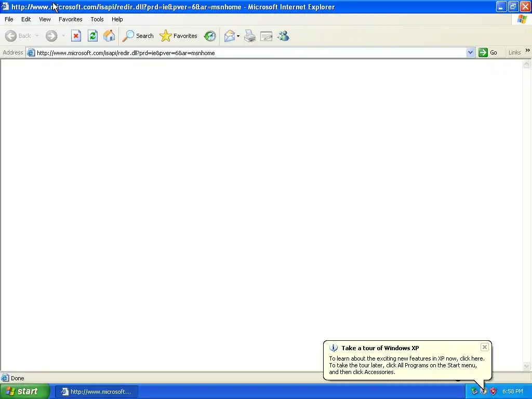Click the IE icon in title bar
Screen dimensions: 532x399
pyautogui.click(x=5, y=6)
